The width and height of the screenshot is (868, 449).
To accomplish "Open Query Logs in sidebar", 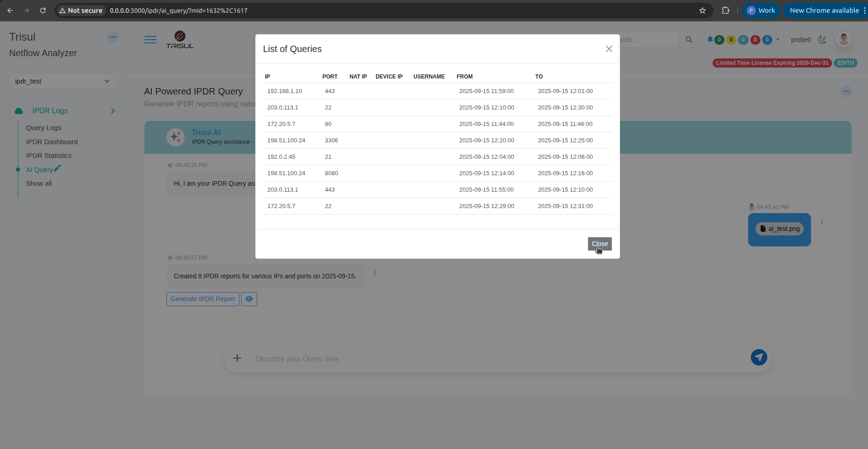I will coord(43,128).
